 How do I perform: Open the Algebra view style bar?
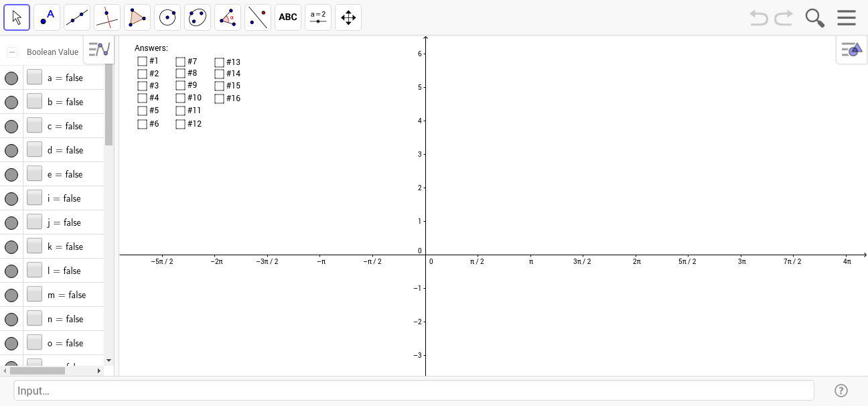(x=99, y=49)
